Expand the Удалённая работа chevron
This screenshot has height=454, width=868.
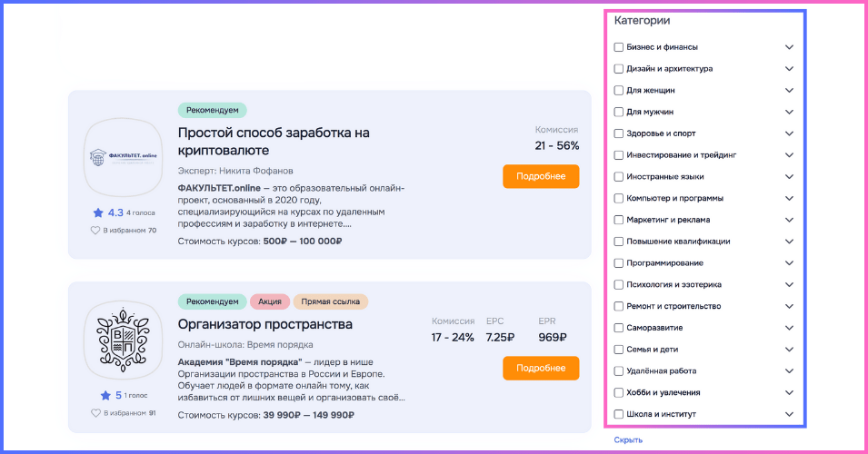pos(790,371)
